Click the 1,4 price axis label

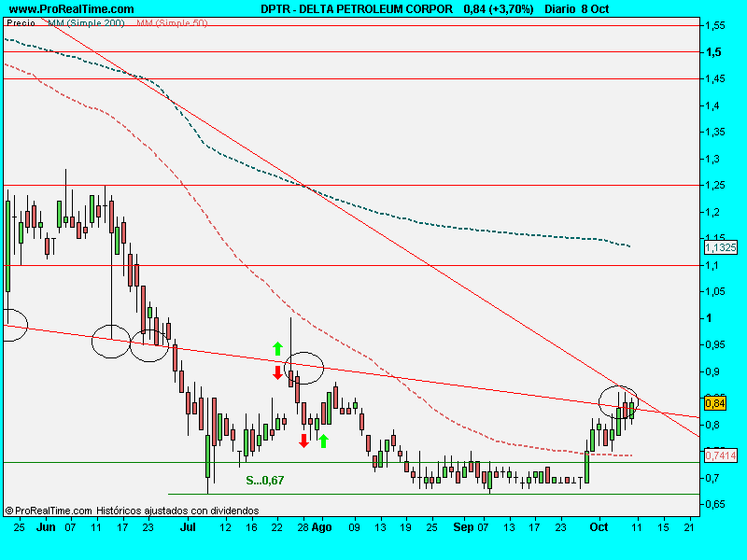click(x=712, y=105)
